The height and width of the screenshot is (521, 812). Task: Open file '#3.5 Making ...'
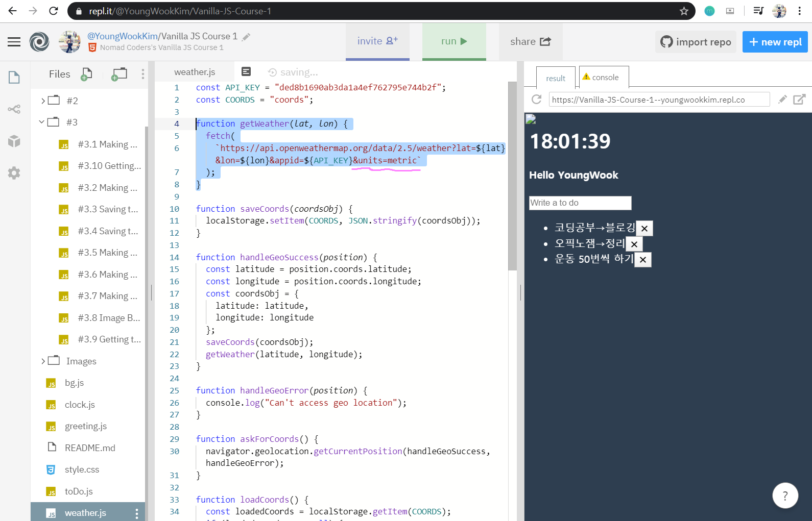[x=98, y=253]
